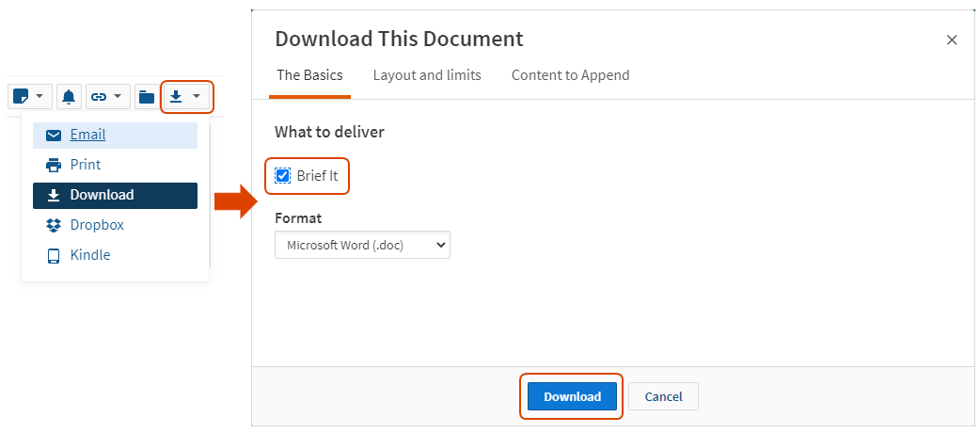Click the sticky note icon in toolbar
Image resolution: width=980 pixels, height=433 pixels.
22,96
